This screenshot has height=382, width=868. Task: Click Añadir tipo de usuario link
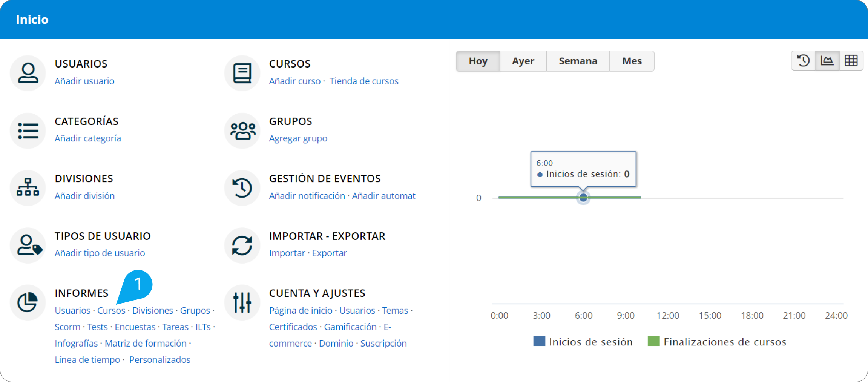100,253
